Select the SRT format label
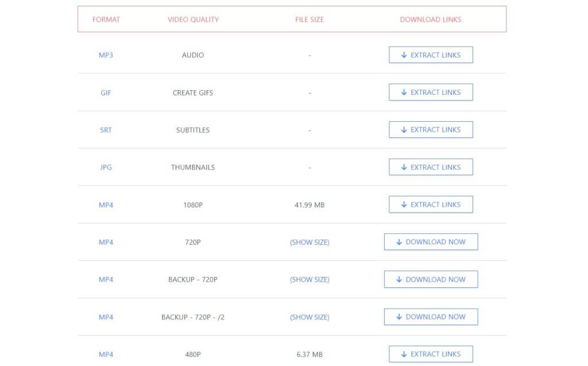 [106, 130]
